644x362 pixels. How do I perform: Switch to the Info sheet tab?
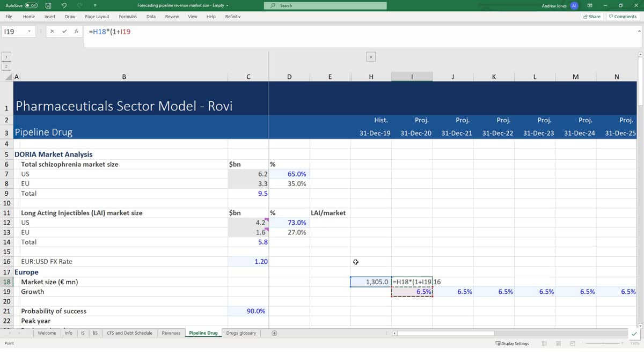click(x=69, y=333)
